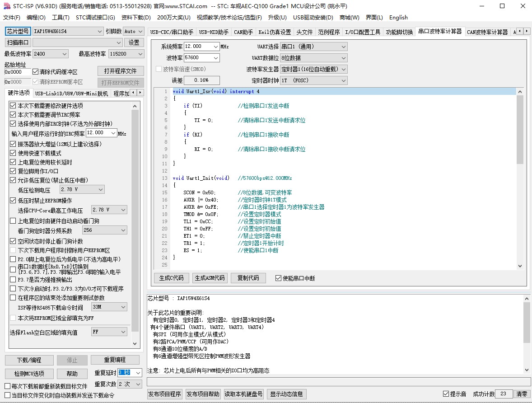The height and width of the screenshot is (403, 532).
Task: Open 文件(F) menu
Action: (x=12, y=17)
